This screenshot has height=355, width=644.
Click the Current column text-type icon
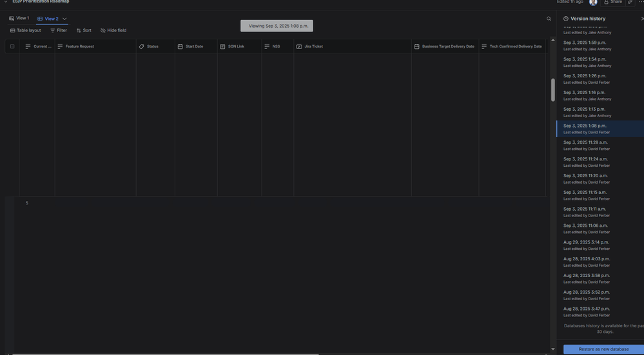28,46
